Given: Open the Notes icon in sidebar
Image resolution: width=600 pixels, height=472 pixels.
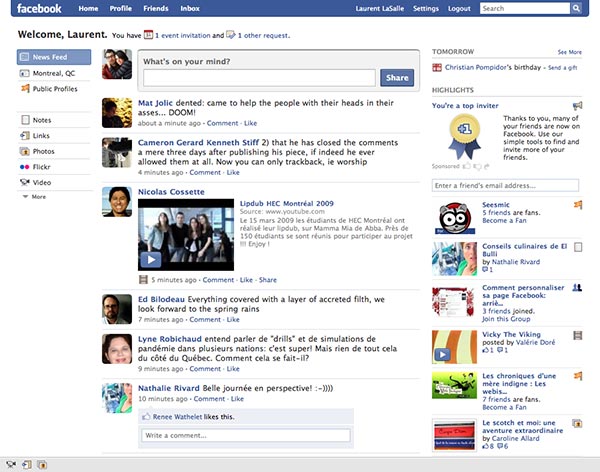Looking at the screenshot, I should click(x=25, y=120).
